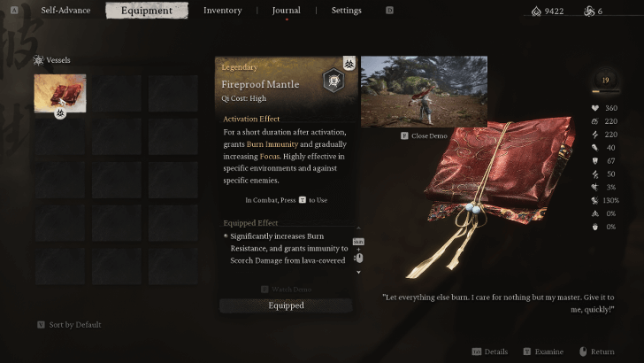
Task: Open the Journal tab
Action: coord(287,11)
